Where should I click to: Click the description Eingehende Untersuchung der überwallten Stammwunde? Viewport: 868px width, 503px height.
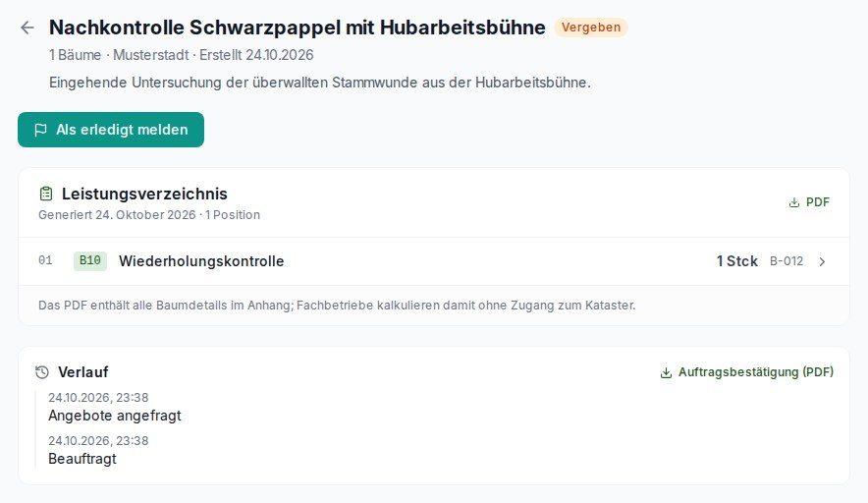[x=320, y=83]
